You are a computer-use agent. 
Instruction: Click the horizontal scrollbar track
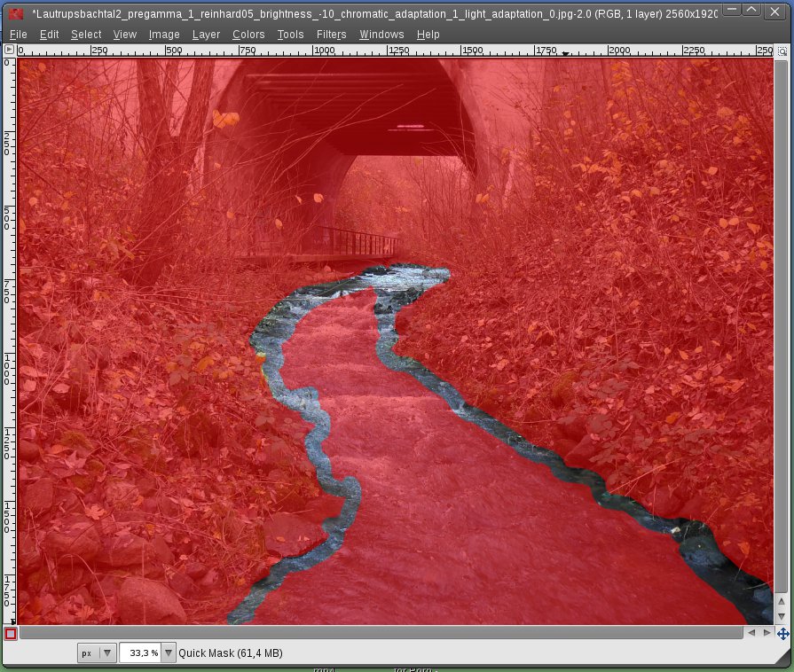point(381,633)
